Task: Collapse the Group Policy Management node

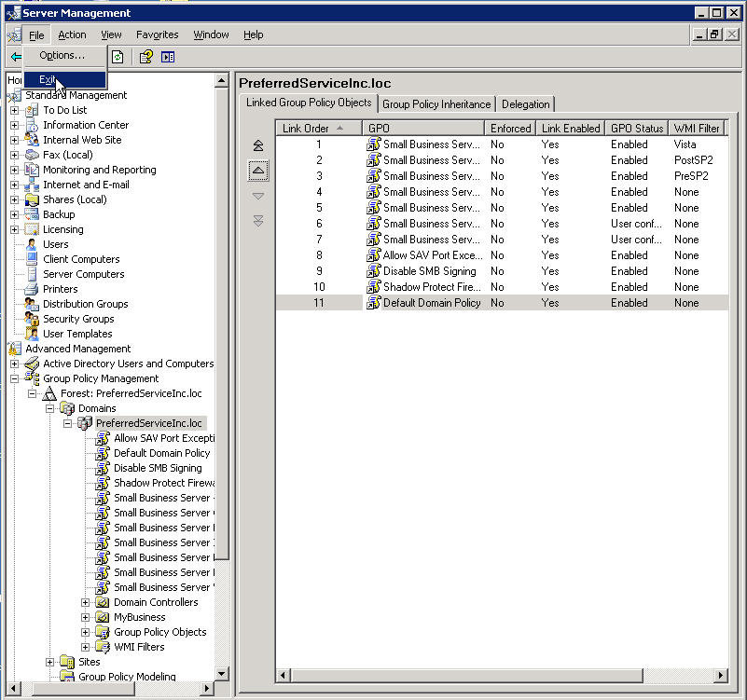Action: 15,378
